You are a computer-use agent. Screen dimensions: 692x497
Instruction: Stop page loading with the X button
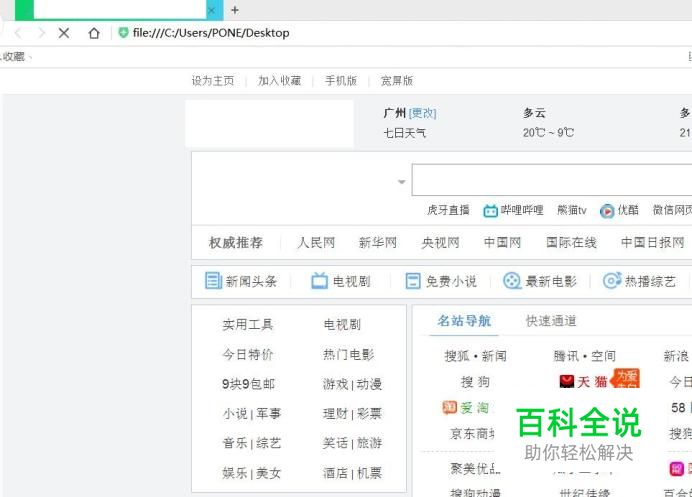(64, 33)
